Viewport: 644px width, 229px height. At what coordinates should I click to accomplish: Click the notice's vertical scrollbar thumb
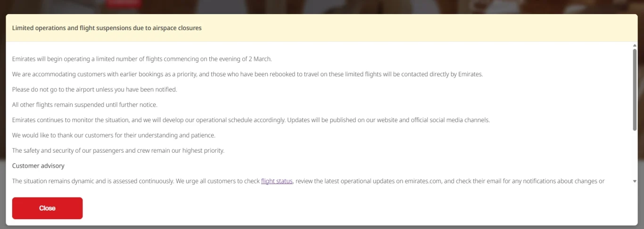point(635,90)
